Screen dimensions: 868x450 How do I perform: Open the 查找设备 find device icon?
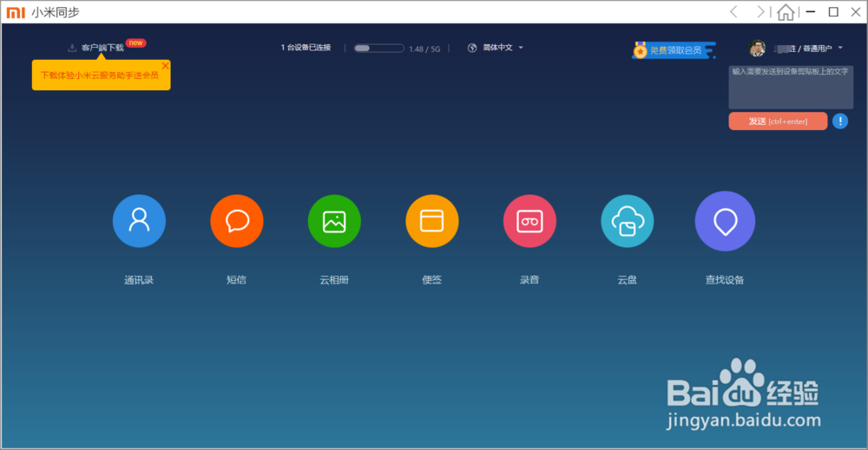[x=725, y=221]
